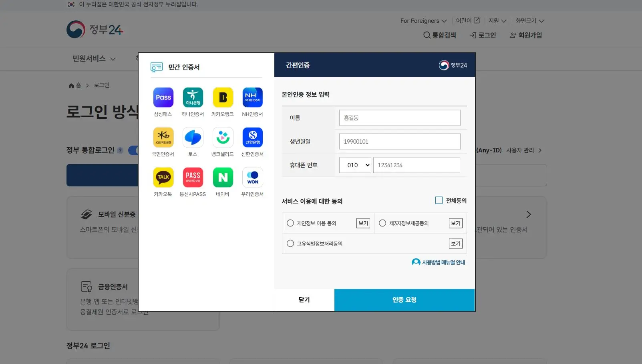Click the 정부24 logo in the dialog header

(x=453, y=65)
